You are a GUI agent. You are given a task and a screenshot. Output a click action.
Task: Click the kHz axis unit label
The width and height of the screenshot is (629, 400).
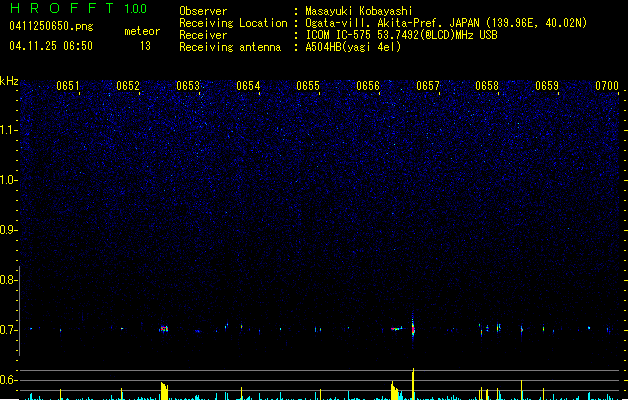click(x=9, y=81)
